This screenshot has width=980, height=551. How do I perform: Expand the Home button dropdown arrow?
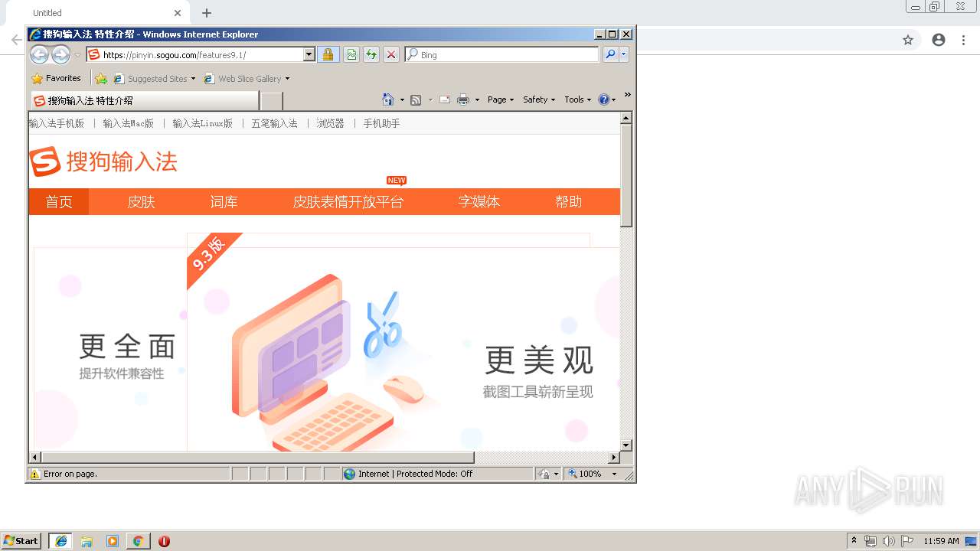402,99
